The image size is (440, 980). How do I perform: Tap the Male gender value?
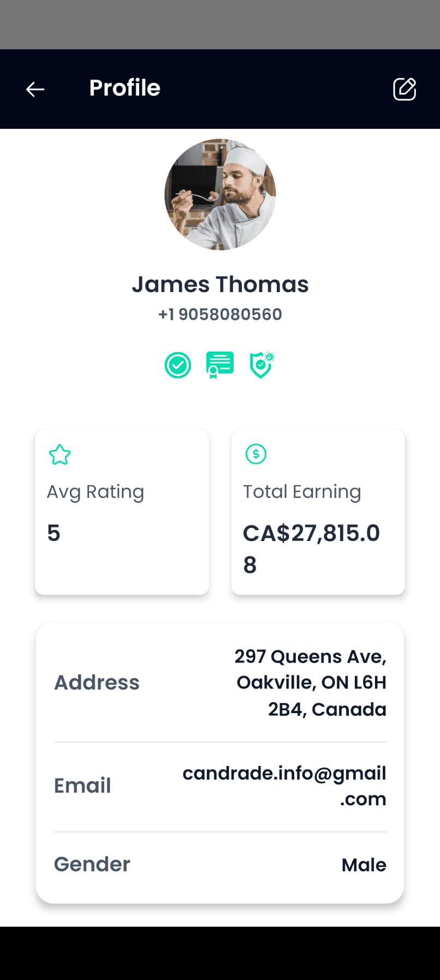click(364, 865)
